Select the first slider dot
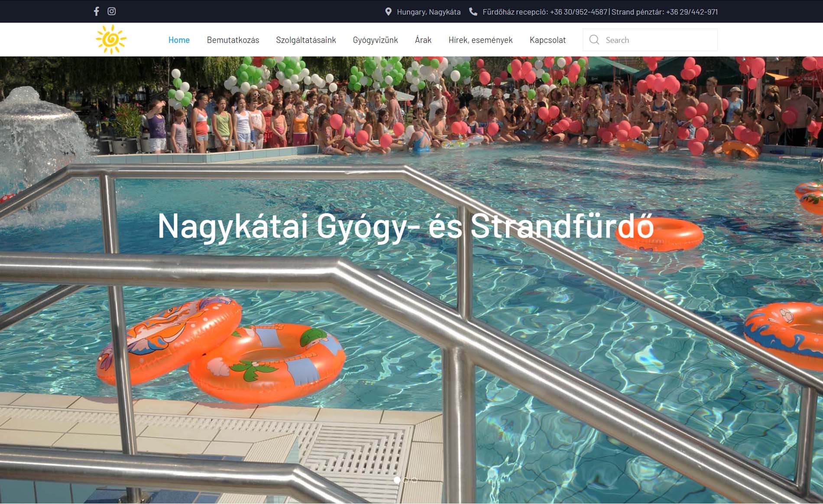Viewport: 823px width, 504px height. click(397, 480)
